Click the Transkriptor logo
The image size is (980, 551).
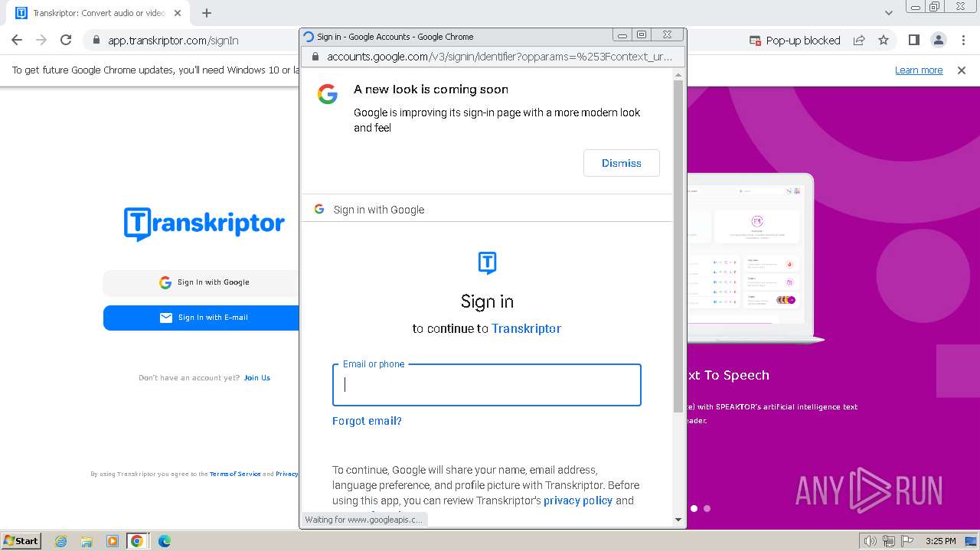coord(204,223)
